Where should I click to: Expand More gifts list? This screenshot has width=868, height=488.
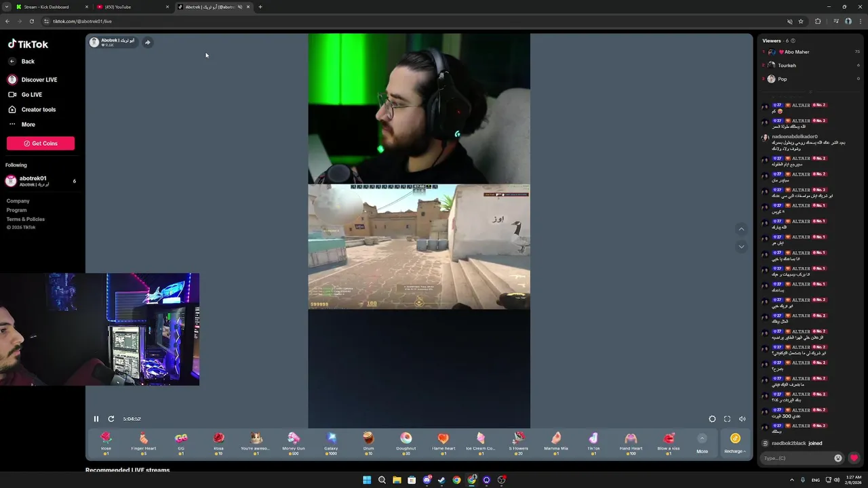pyautogui.click(x=702, y=443)
